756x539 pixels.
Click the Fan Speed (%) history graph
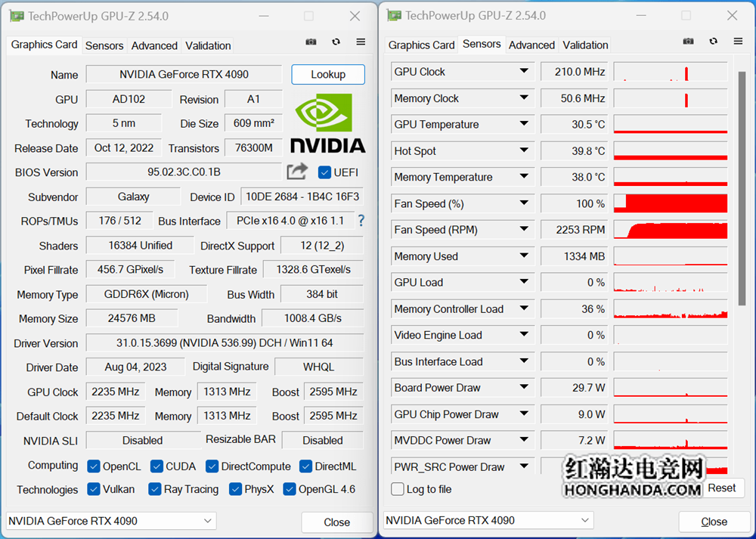670,203
